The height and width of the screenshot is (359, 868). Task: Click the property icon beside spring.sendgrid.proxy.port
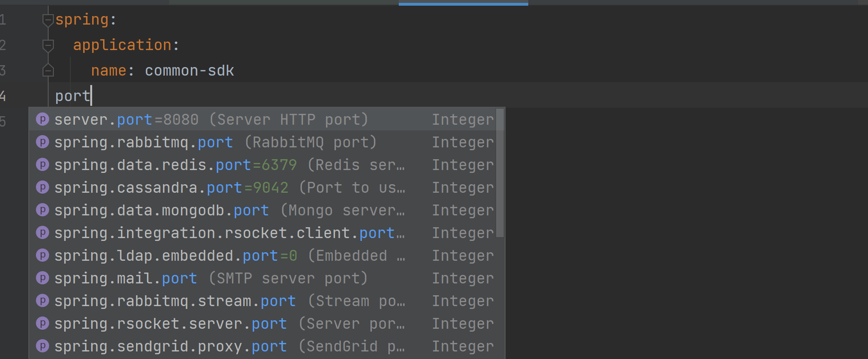click(x=43, y=346)
